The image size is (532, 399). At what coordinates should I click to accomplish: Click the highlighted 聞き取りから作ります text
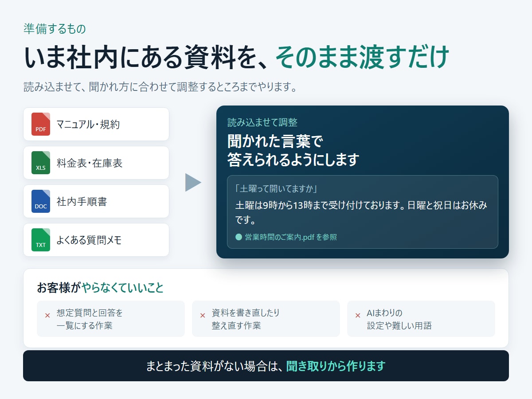(x=336, y=366)
